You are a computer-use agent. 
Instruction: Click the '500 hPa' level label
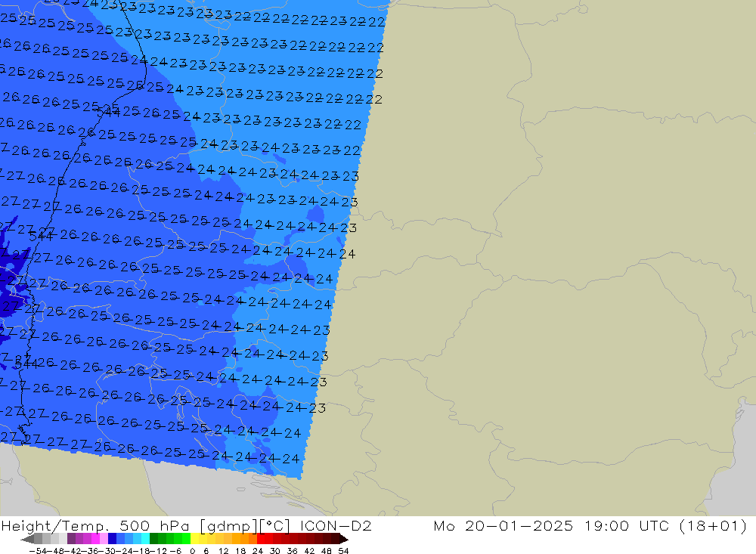[x=153, y=526]
